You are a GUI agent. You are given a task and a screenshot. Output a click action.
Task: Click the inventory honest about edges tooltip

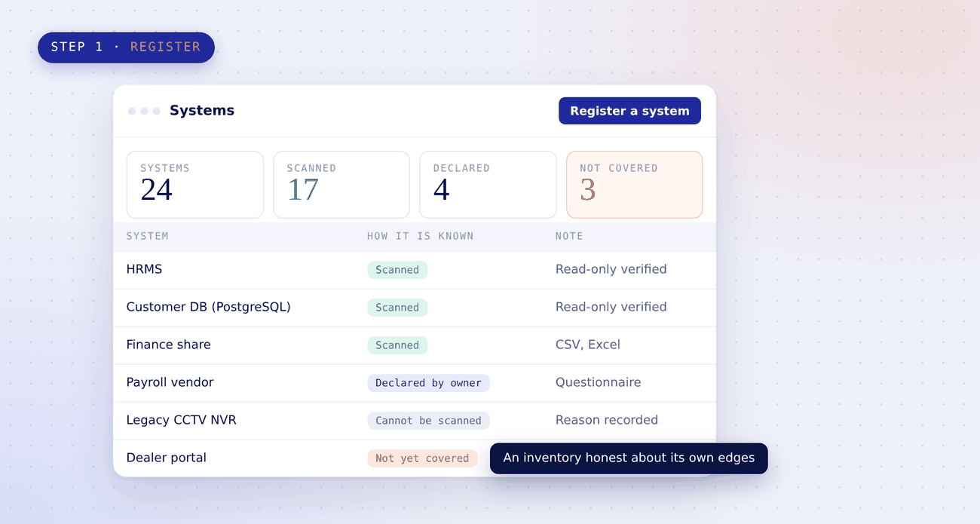coord(629,458)
